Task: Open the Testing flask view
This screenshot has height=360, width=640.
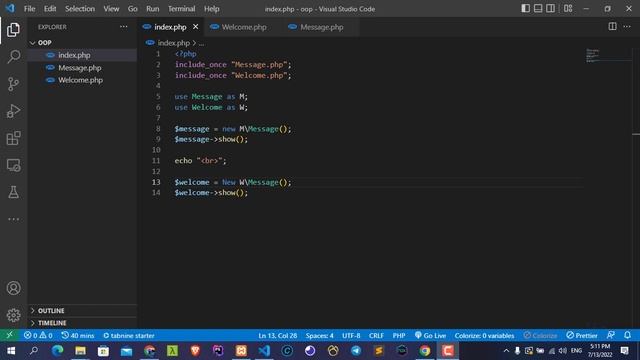Action: click(x=13, y=192)
